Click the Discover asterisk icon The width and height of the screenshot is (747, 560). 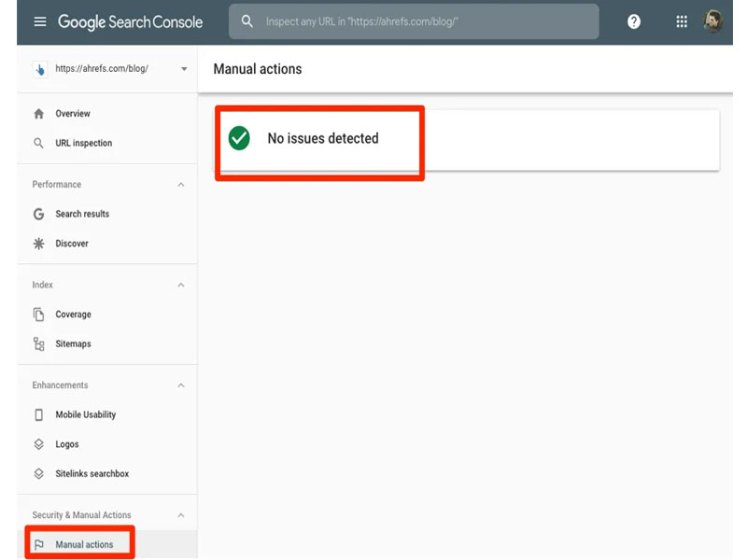(39, 244)
